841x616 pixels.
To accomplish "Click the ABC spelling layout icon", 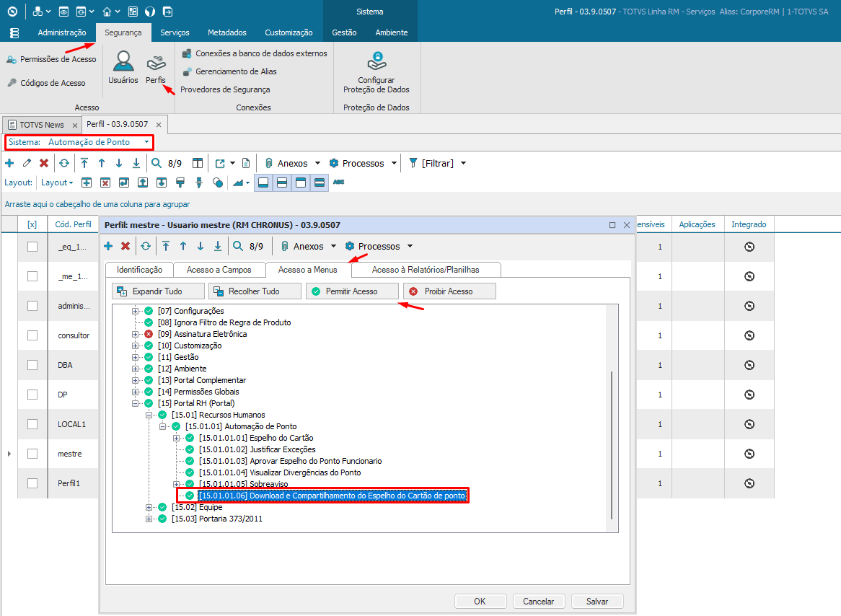I will tap(338, 182).
